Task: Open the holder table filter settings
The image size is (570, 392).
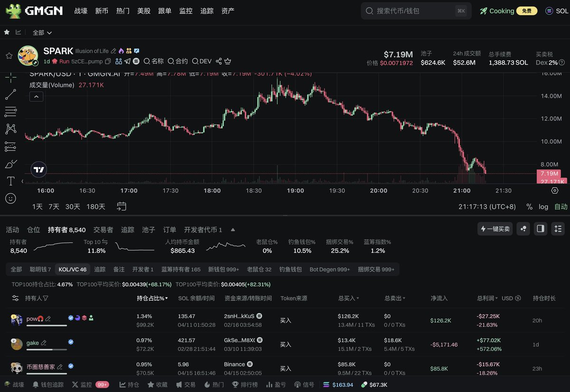Action: point(16,298)
